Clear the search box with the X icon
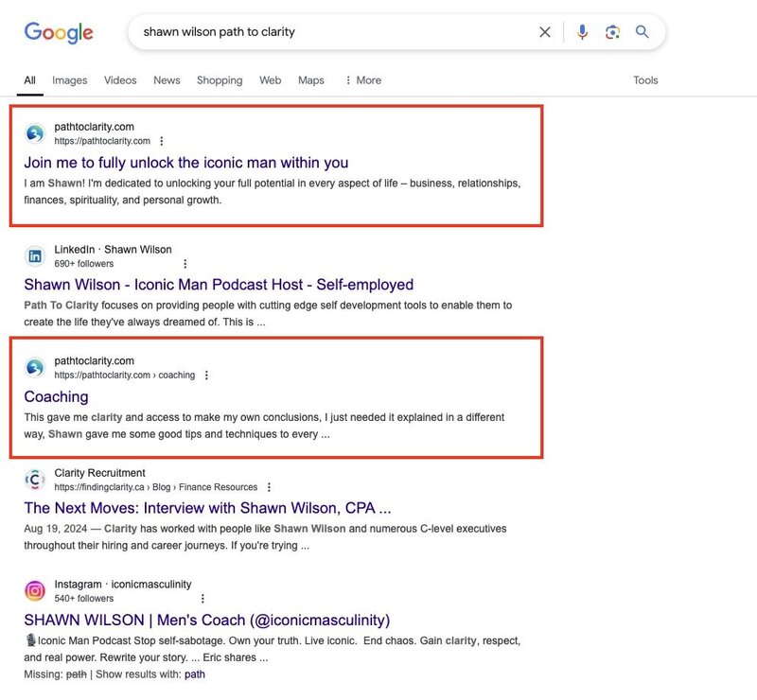Viewport: 757px width, 700px height. [545, 32]
